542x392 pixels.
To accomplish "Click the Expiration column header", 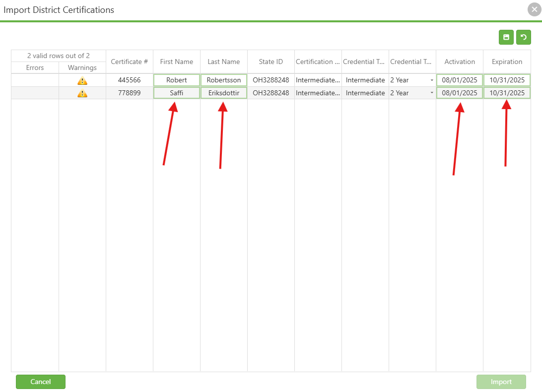I will pyautogui.click(x=507, y=62).
